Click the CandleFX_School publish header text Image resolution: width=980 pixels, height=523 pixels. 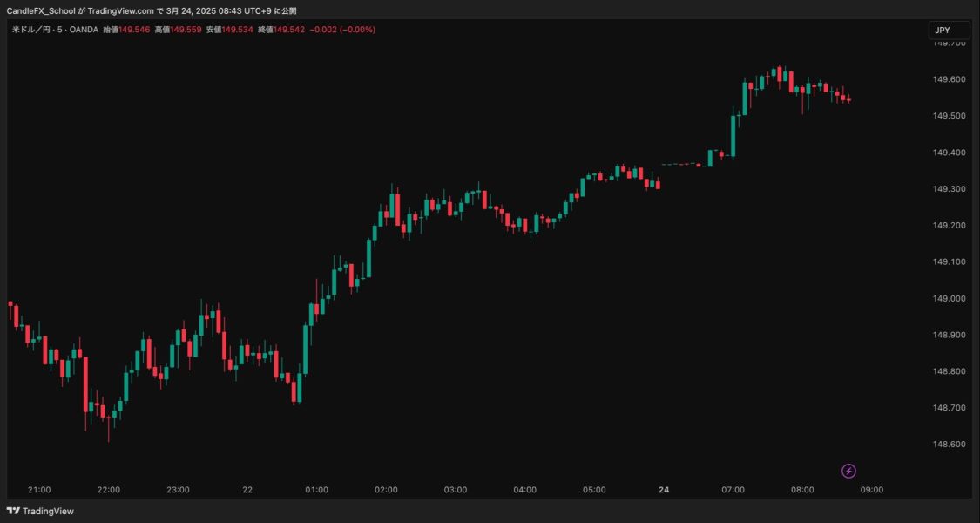tap(152, 11)
